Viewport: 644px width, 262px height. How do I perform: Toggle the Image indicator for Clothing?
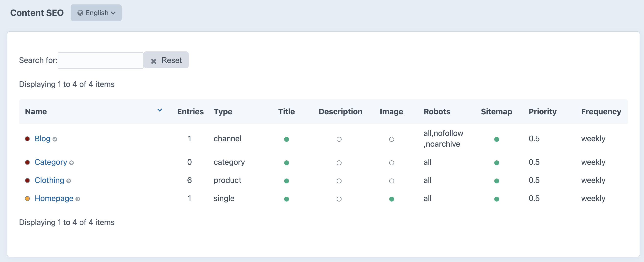click(391, 181)
